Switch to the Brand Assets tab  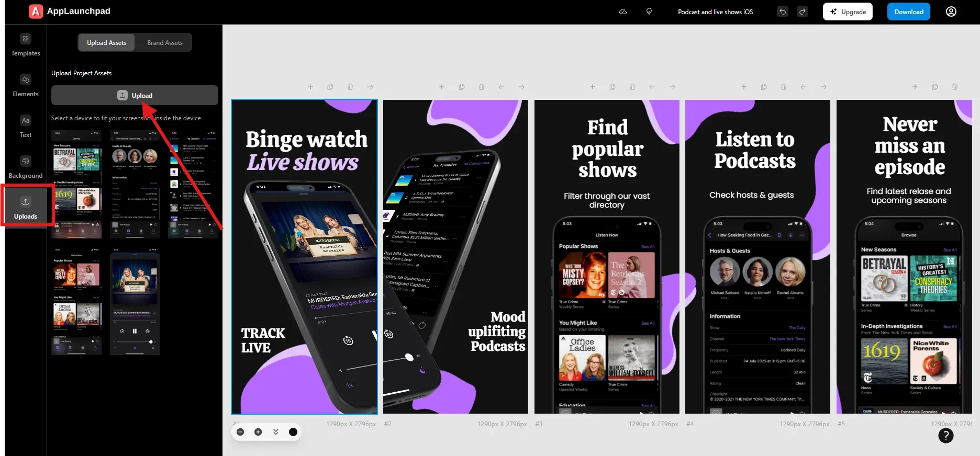(165, 43)
